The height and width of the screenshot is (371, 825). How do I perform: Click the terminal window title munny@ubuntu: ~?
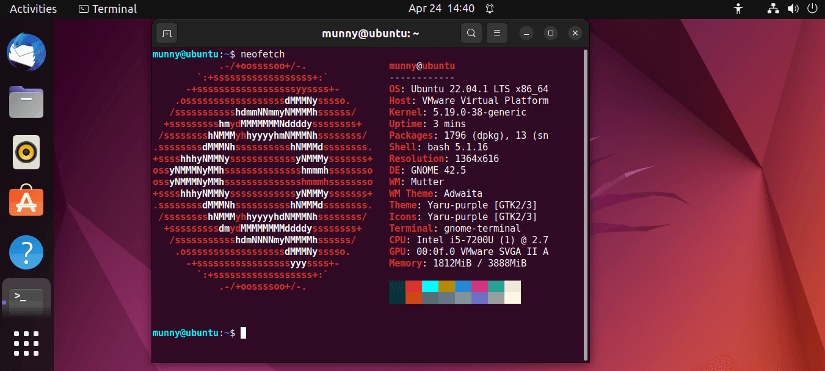pos(370,34)
